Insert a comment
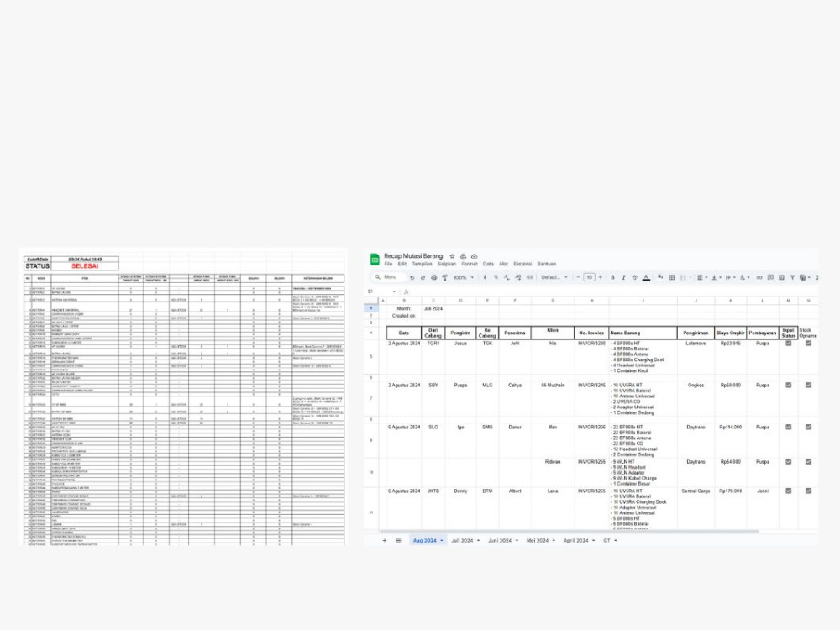840x630 pixels. point(770,277)
